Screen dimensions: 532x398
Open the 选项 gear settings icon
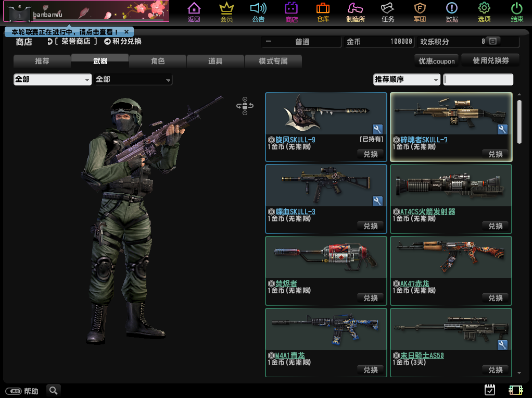(x=484, y=9)
